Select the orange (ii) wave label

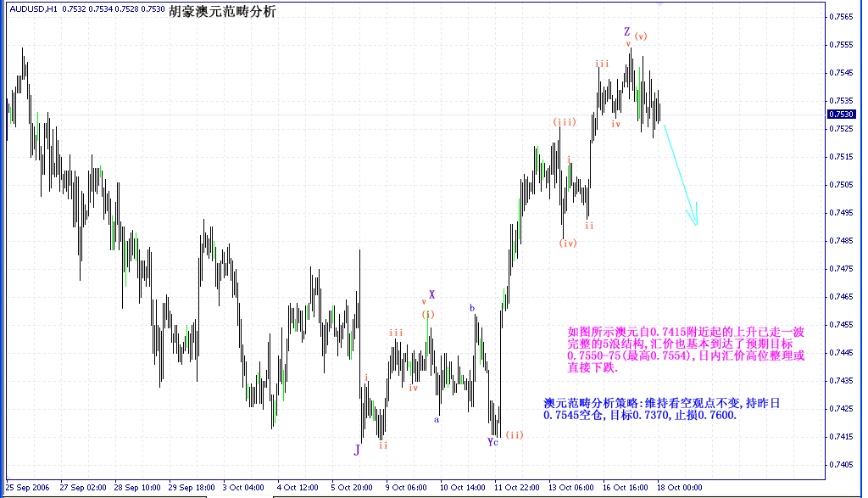point(515,435)
